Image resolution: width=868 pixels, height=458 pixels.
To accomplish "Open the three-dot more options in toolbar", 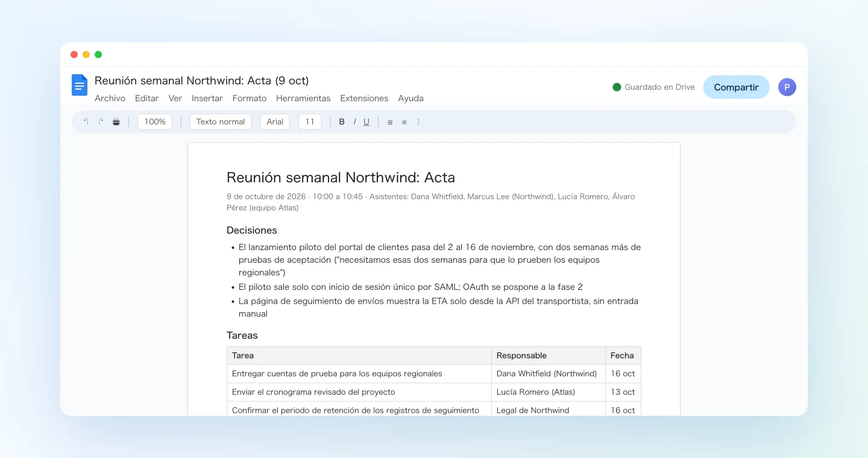I will click(x=418, y=122).
